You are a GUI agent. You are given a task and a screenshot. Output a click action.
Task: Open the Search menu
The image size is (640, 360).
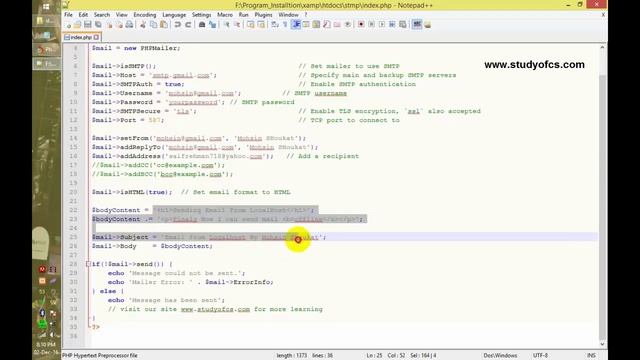click(x=102, y=15)
